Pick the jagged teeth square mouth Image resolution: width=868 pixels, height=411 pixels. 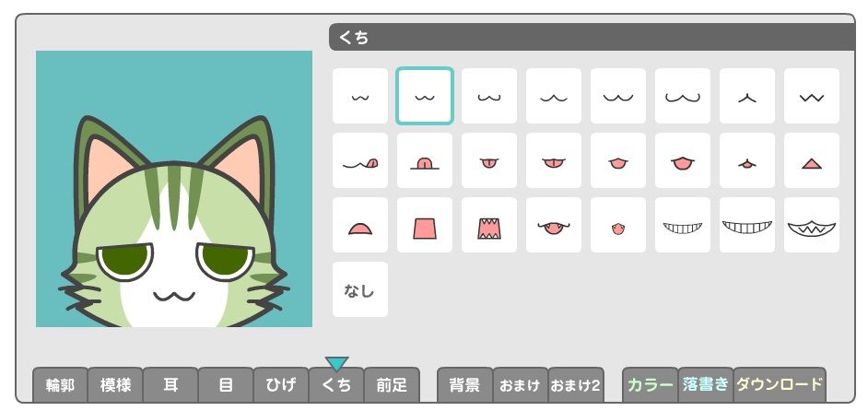488,225
